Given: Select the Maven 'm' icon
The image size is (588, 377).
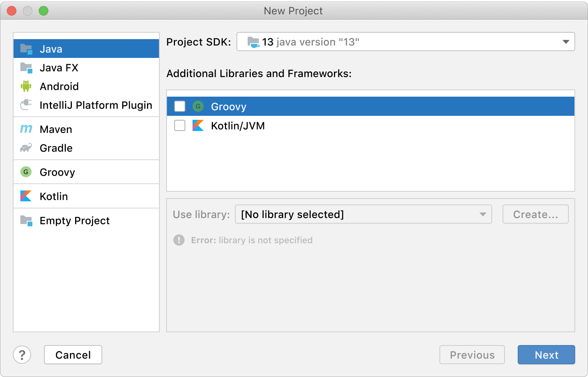Looking at the screenshot, I should tap(26, 129).
